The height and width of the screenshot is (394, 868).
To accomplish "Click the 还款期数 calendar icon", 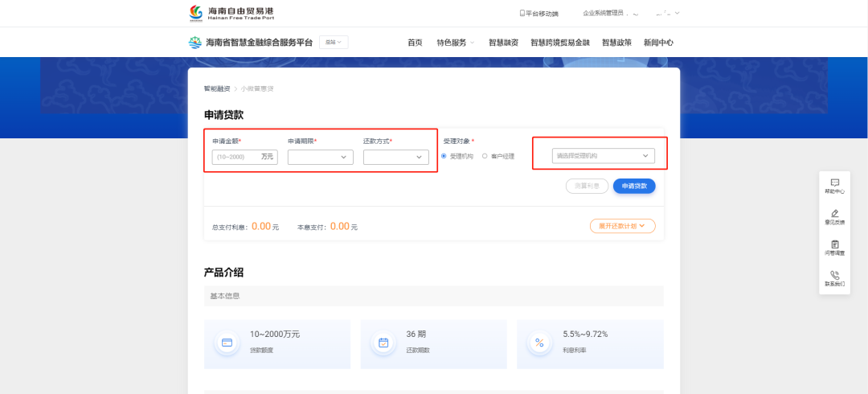I will coord(383,343).
